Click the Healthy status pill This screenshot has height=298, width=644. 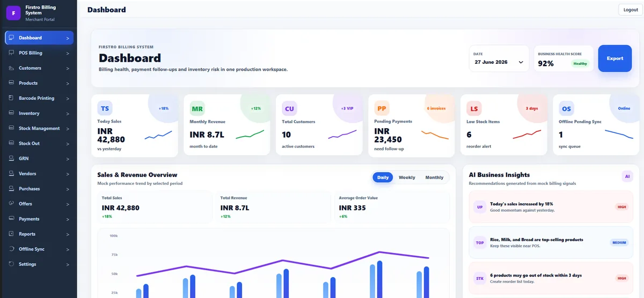pyautogui.click(x=580, y=63)
